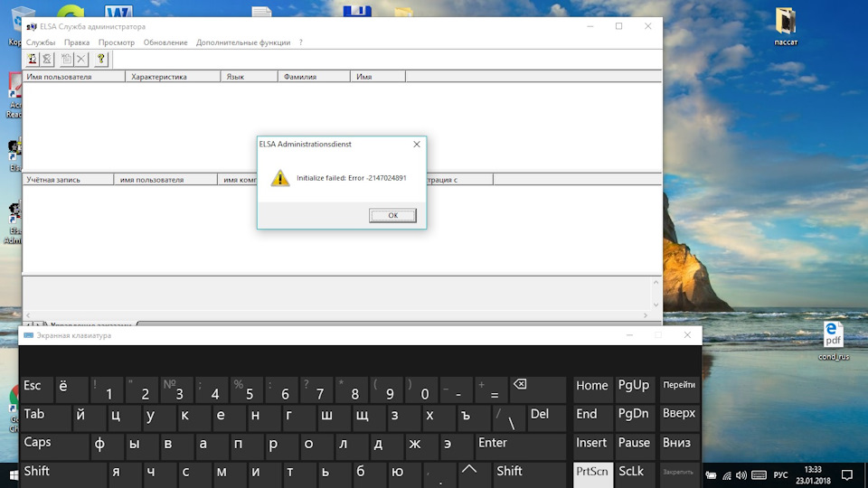Viewport: 868px width, 488px height.
Task: Open the cond_rus PDF desktop file
Action: 833,335
